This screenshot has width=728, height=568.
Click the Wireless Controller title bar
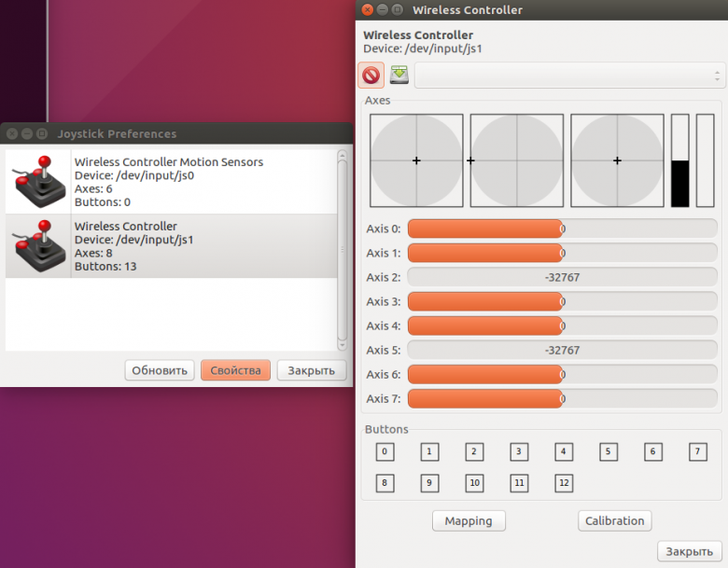pyautogui.click(x=541, y=9)
